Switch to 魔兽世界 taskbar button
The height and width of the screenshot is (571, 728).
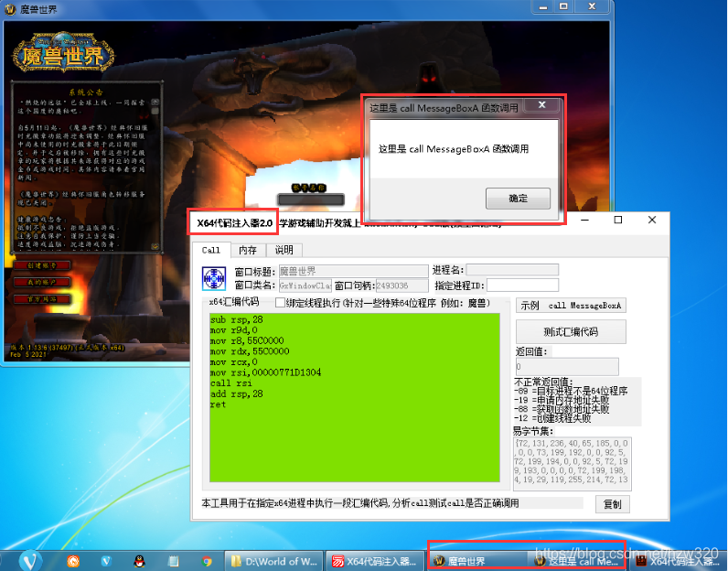[x=476, y=561]
